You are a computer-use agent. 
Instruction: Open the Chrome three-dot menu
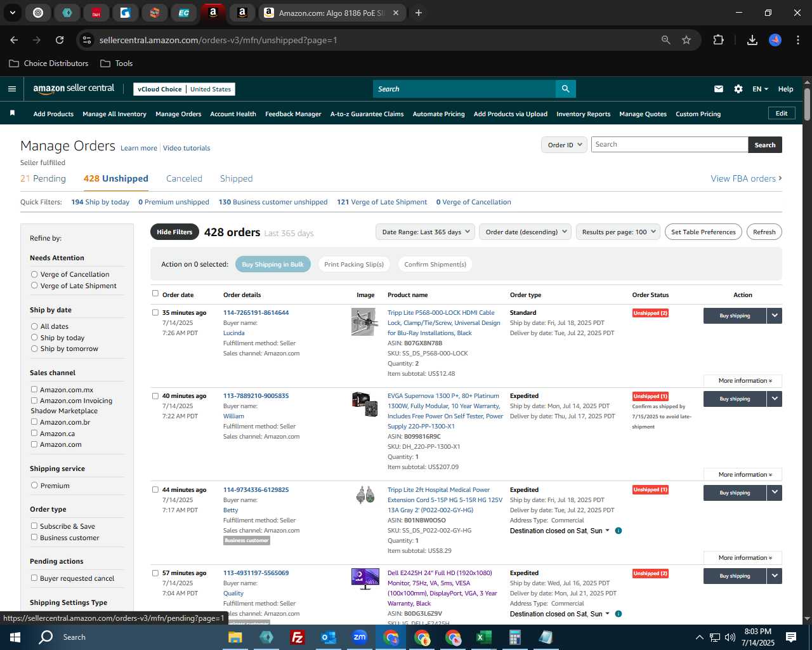click(797, 40)
